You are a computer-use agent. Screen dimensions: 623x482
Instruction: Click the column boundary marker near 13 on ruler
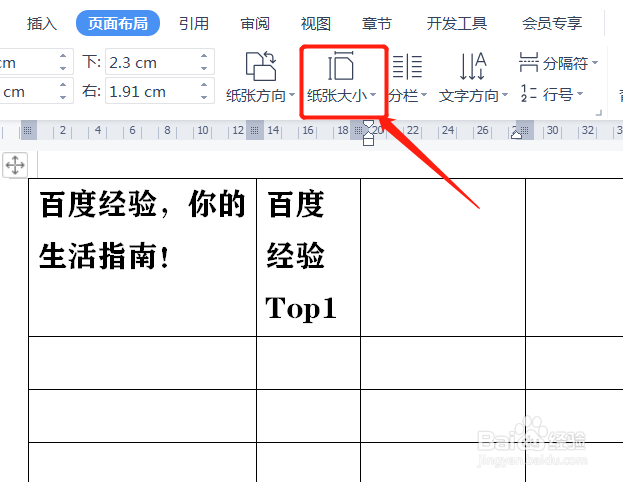(255, 130)
